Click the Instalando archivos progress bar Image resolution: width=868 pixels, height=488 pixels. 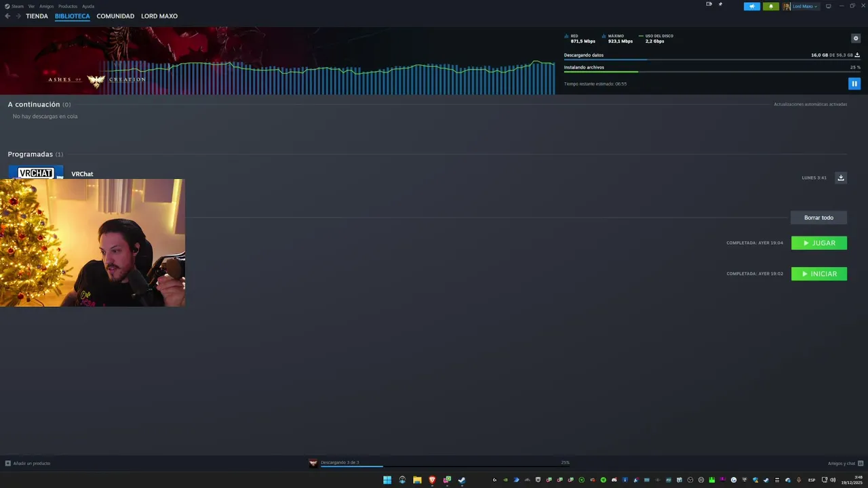712,72
